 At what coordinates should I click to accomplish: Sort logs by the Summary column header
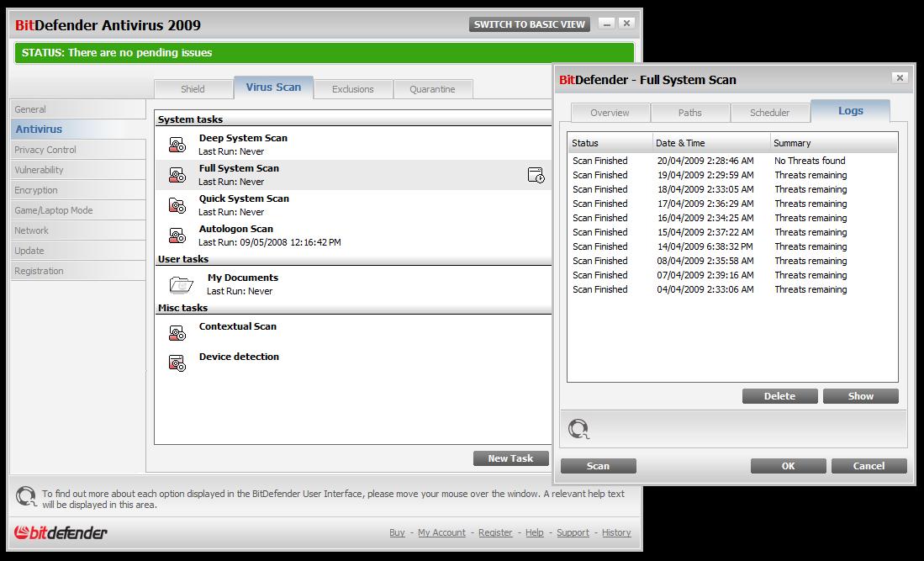coord(834,143)
